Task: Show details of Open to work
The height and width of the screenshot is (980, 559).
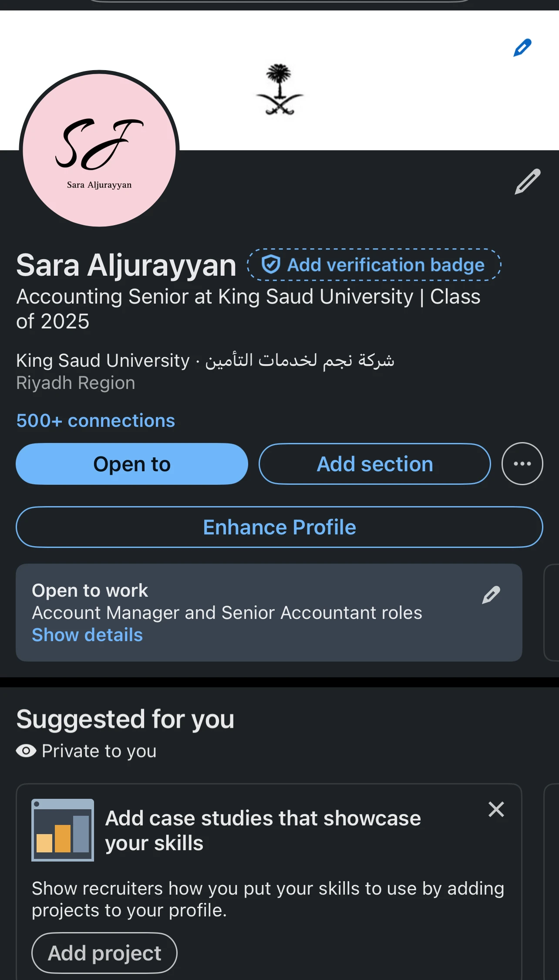Action: (x=88, y=635)
